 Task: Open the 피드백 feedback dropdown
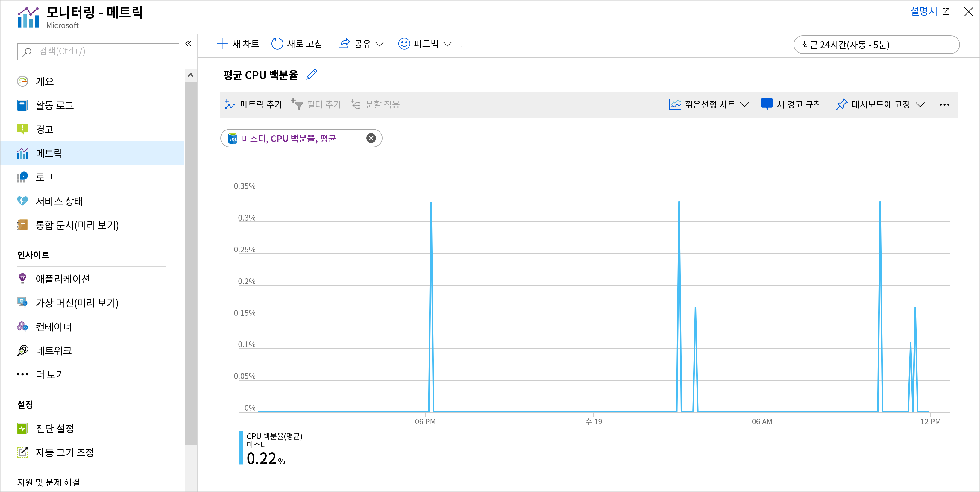(425, 44)
